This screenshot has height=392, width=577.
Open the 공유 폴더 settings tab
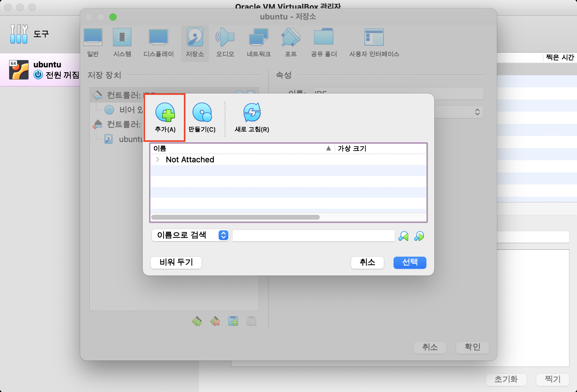324,43
